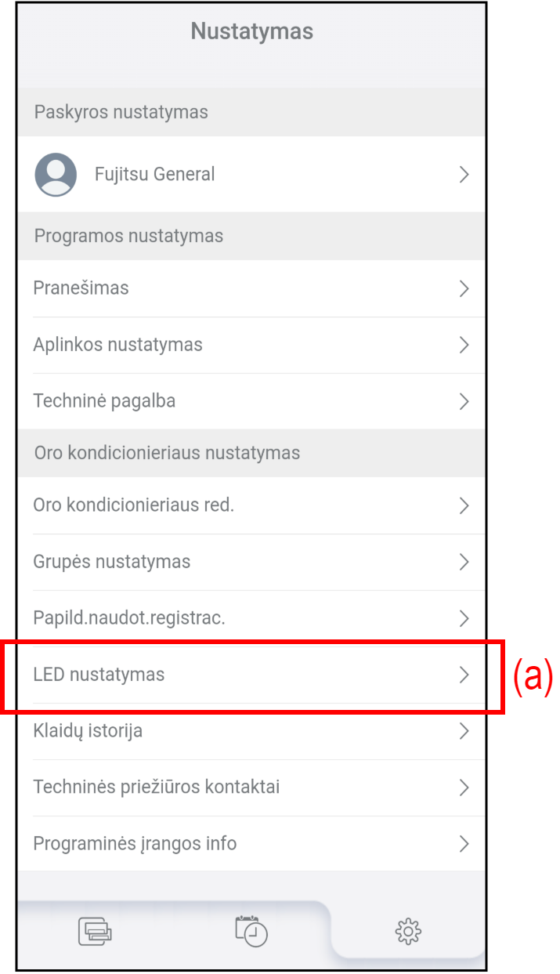View the Klaidų istorija error history
Image resolution: width=560 pixels, height=974 pixels.
(x=88, y=731)
